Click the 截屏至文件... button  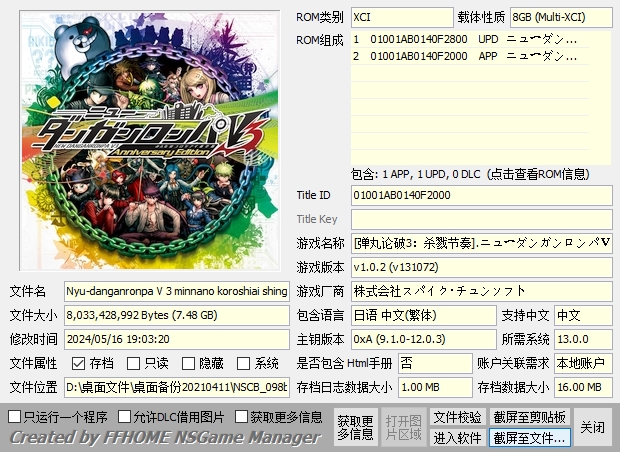(530, 438)
